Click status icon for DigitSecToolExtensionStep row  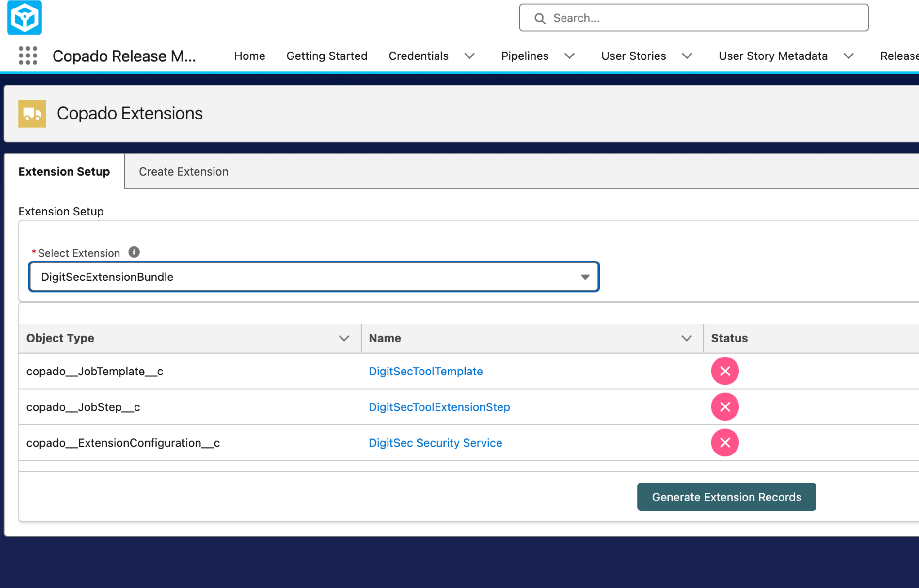(x=725, y=407)
